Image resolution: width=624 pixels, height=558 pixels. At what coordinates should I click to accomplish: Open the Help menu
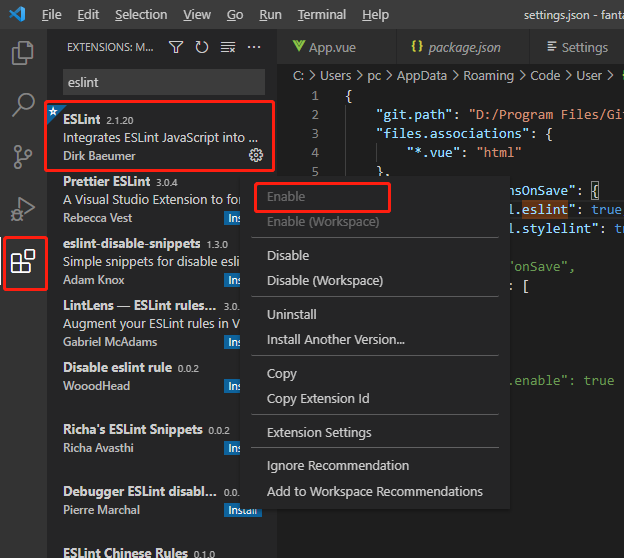click(x=375, y=15)
